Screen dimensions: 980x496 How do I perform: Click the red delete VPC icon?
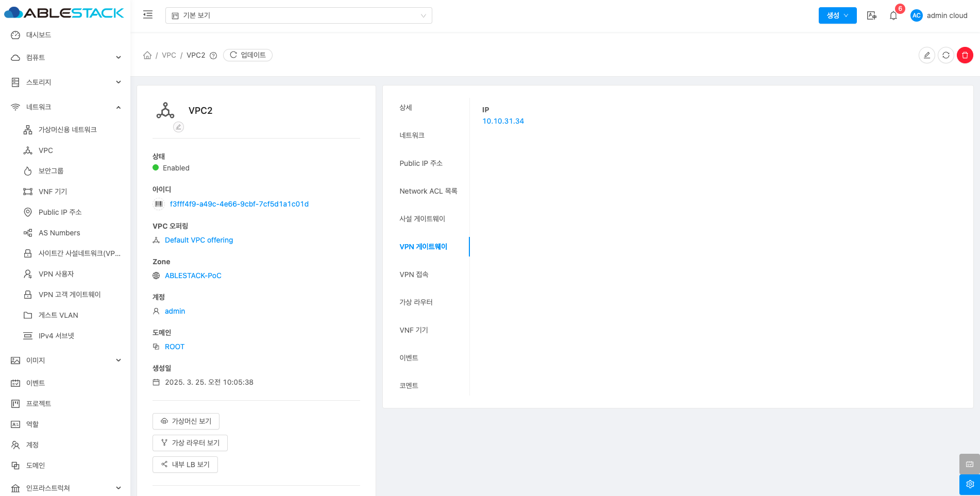tap(965, 55)
